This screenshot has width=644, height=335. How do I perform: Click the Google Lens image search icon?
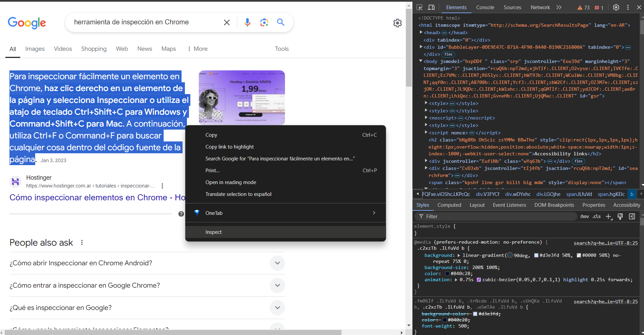pyautogui.click(x=264, y=22)
